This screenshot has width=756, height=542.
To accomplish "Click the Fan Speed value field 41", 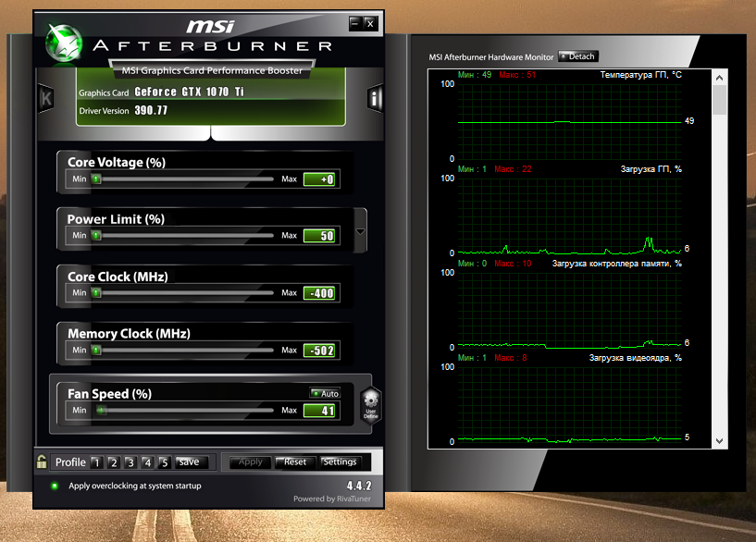I will click(x=319, y=411).
